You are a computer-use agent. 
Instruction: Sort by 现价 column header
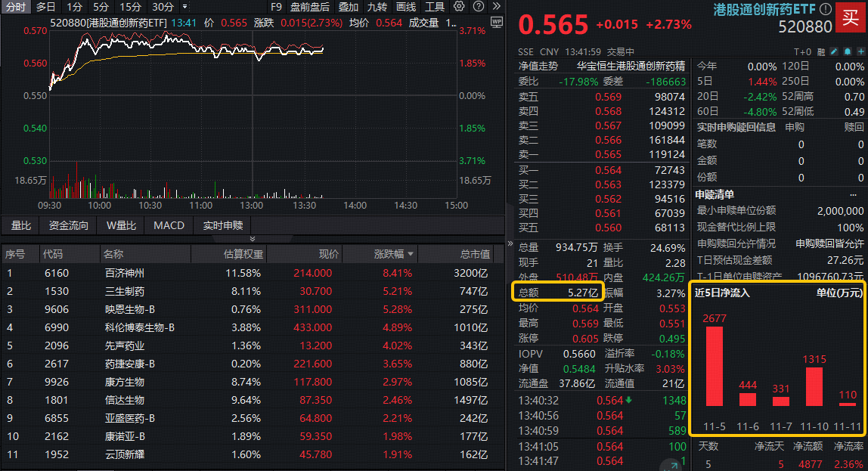click(328, 254)
